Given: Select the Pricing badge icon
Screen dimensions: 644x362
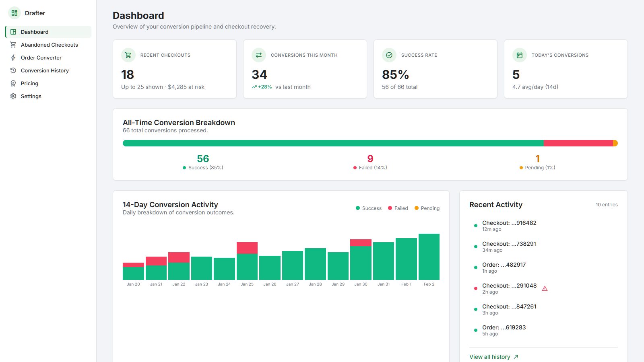Looking at the screenshot, I should point(13,83).
